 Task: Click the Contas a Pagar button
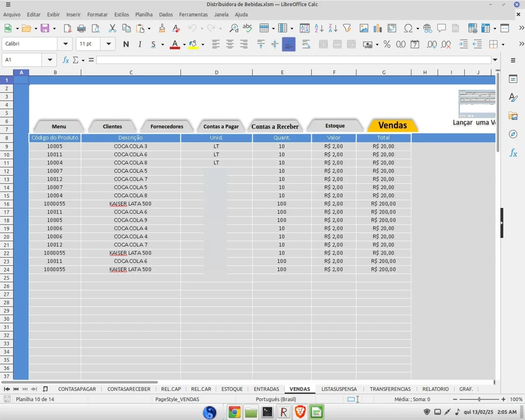pyautogui.click(x=221, y=126)
